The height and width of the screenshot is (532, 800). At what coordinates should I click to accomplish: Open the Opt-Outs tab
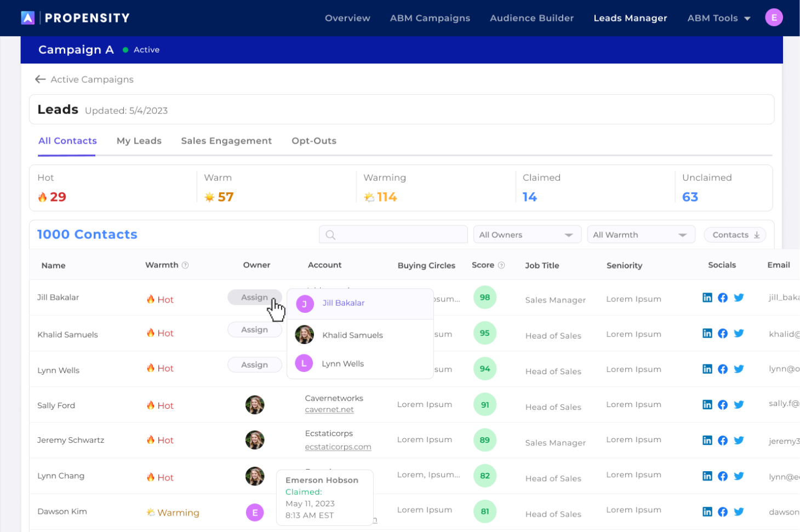(314, 141)
